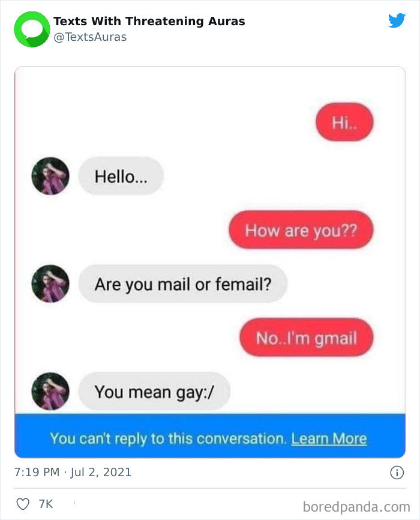Viewport: 420px width, 520px height.
Task: Click the 7:19 PM · Jul 2, 2021 timestamp
Action: pos(73,472)
